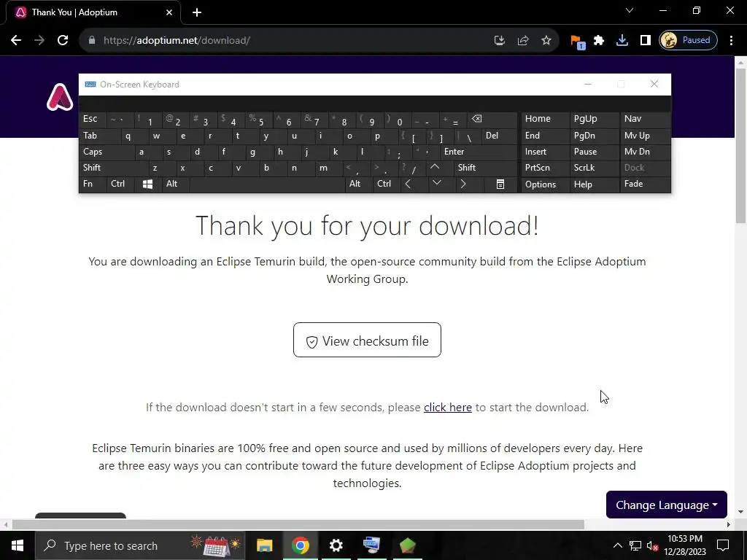747x560 pixels.
Task: Open the notification center icon
Action: 723,545
